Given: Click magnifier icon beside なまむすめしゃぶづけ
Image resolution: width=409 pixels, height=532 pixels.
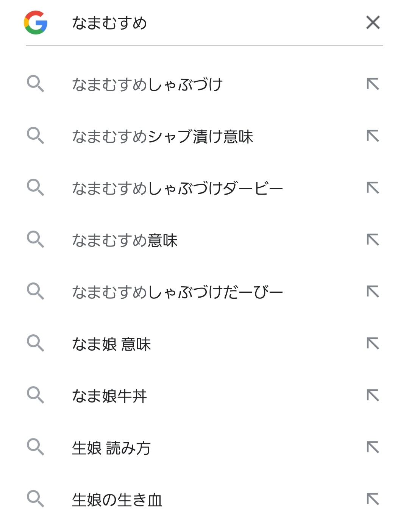Looking at the screenshot, I should pos(36,84).
